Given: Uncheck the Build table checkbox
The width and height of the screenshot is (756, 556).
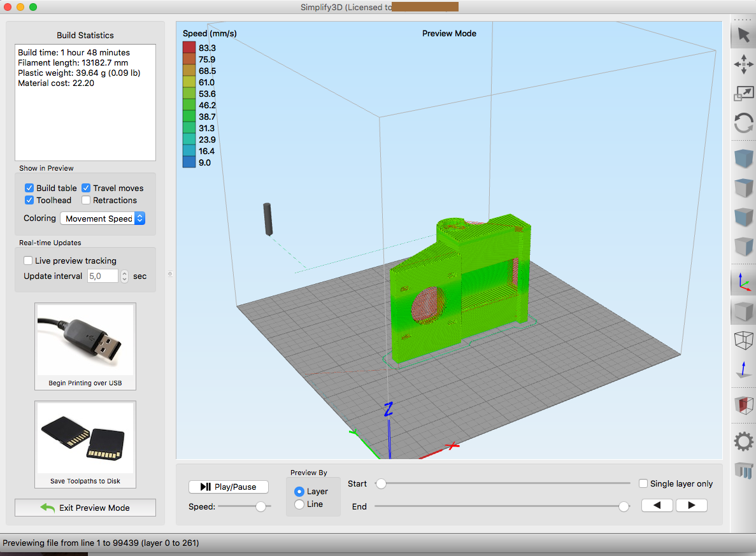Looking at the screenshot, I should (29, 188).
